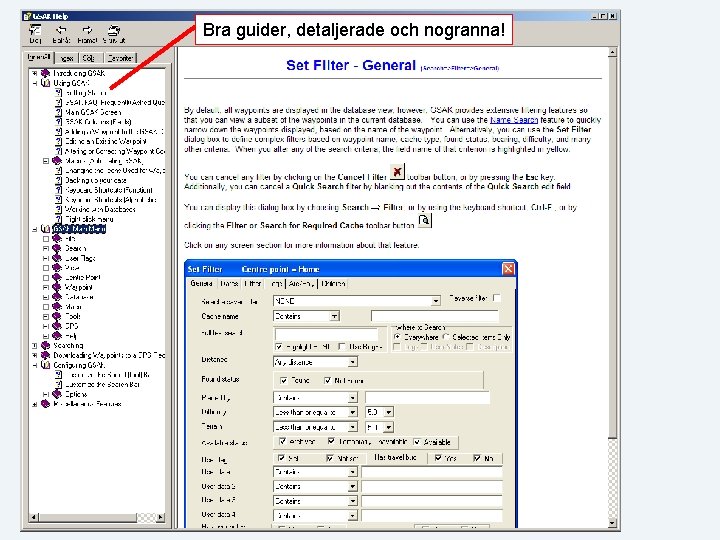Screen dimensions: 720x540
Task: Click the Search book icon in tree
Action: coord(56,248)
